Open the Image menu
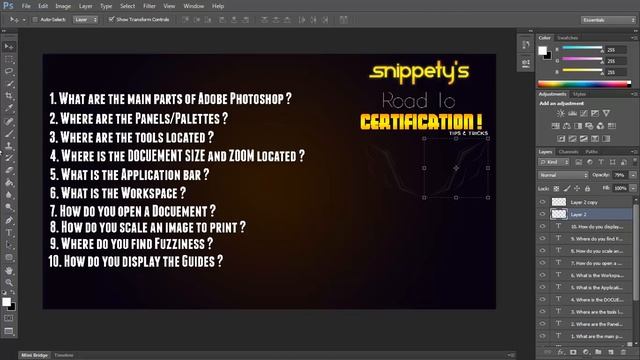This screenshot has width=640, height=360. [x=63, y=6]
